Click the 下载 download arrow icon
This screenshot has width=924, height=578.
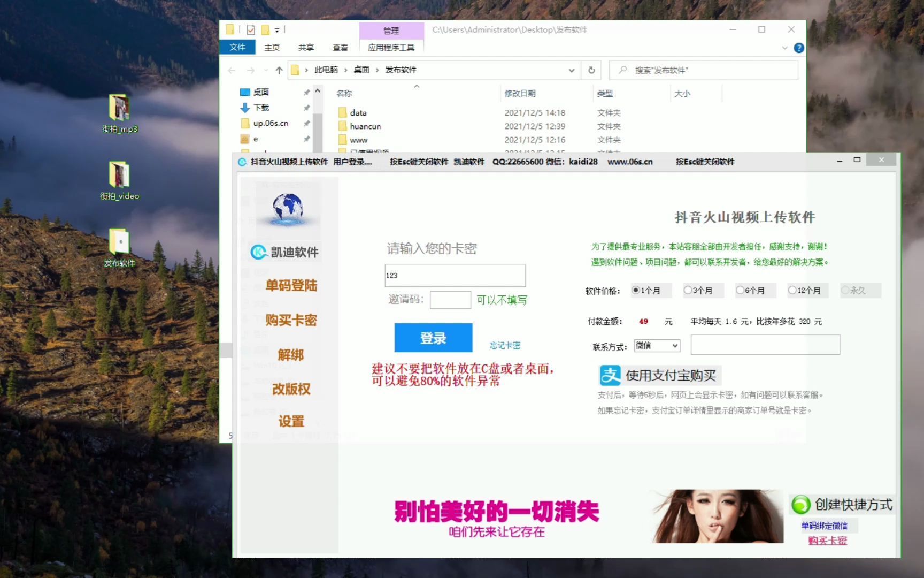click(x=245, y=108)
